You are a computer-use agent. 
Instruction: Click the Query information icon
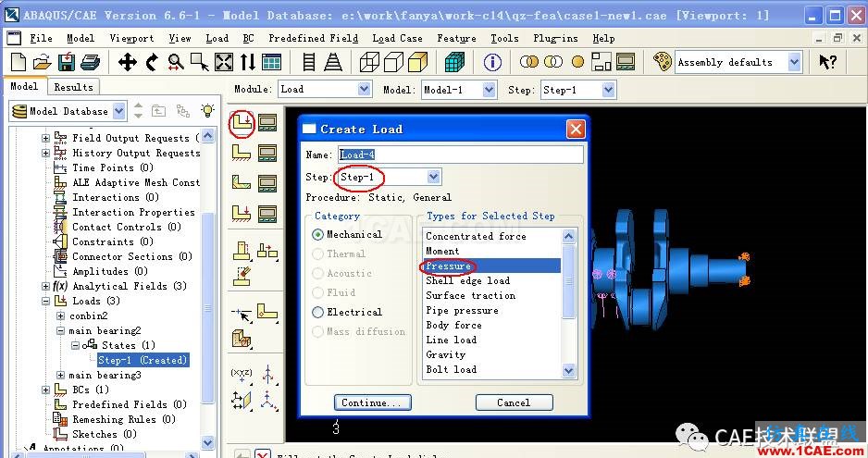[492, 62]
